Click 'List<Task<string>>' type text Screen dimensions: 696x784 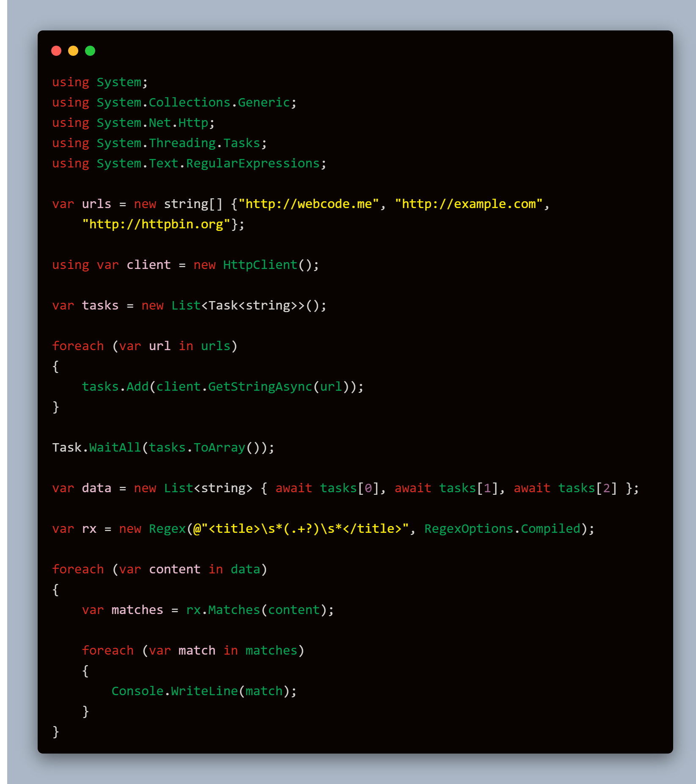[238, 305]
